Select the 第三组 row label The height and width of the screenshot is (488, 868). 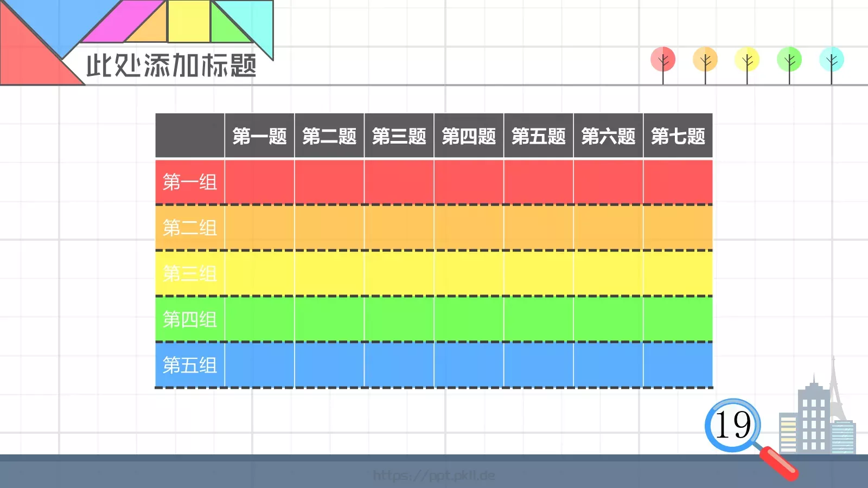click(190, 273)
